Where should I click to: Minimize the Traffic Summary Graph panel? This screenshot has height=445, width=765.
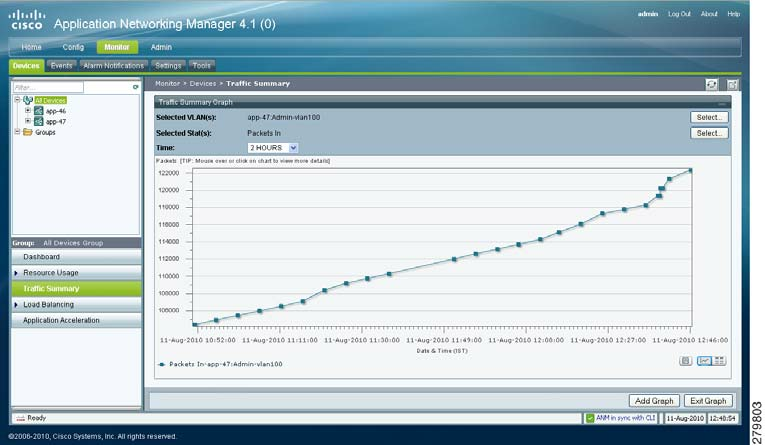coord(722,103)
